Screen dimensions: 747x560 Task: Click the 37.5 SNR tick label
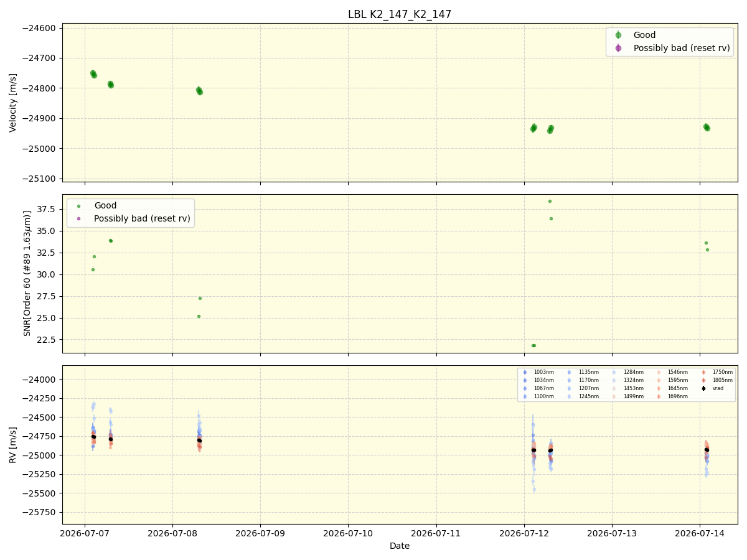[x=47, y=209]
